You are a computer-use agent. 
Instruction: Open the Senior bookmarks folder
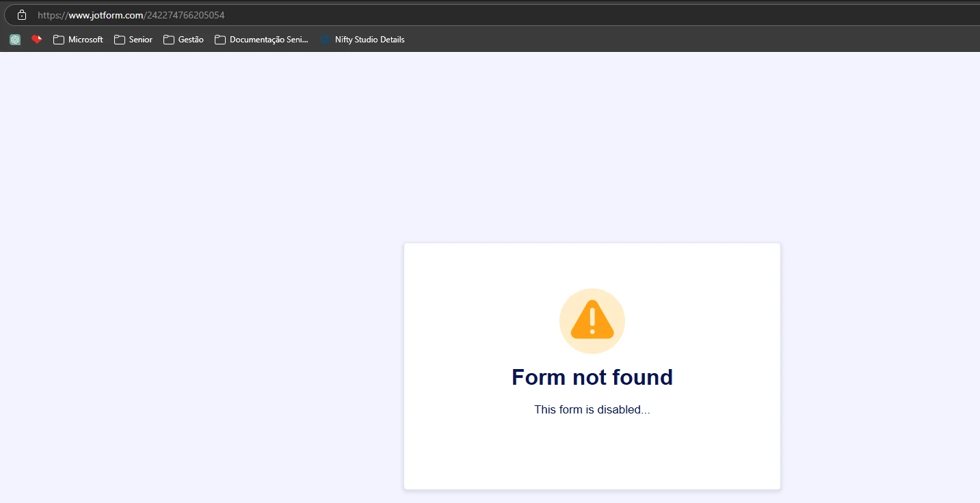tap(133, 40)
